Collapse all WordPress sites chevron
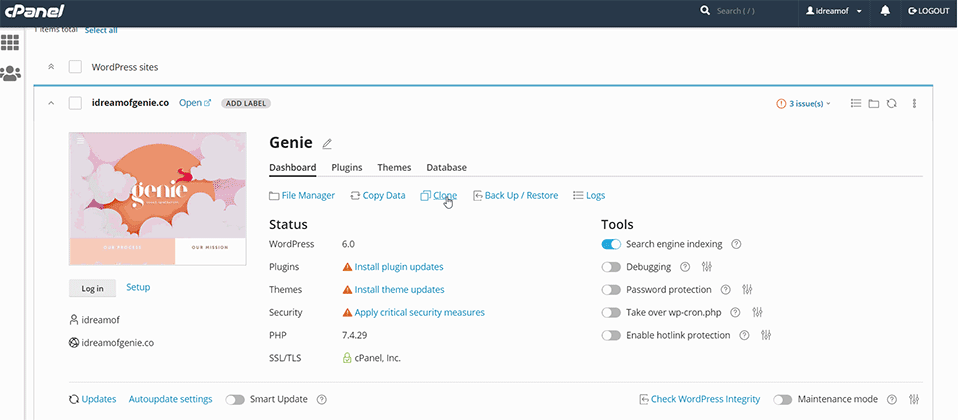 [51, 67]
